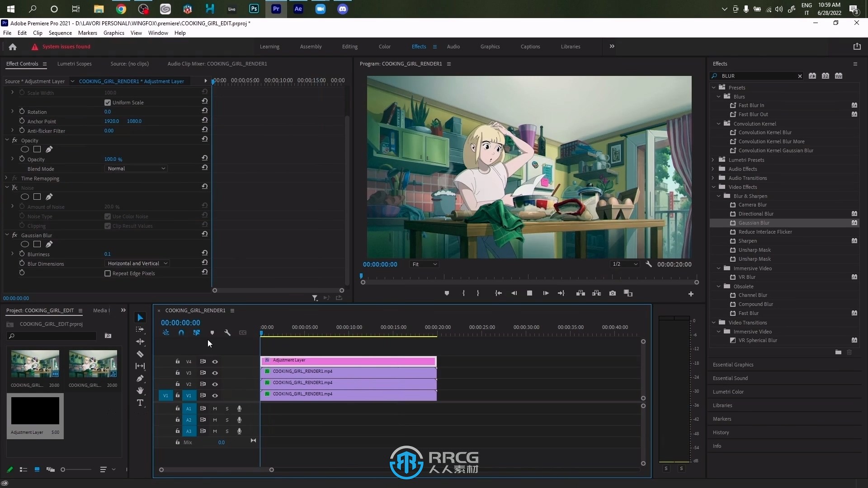This screenshot has height=488, width=868.
Task: Toggle Gaussian Blur fx on/off
Action: pos(14,235)
